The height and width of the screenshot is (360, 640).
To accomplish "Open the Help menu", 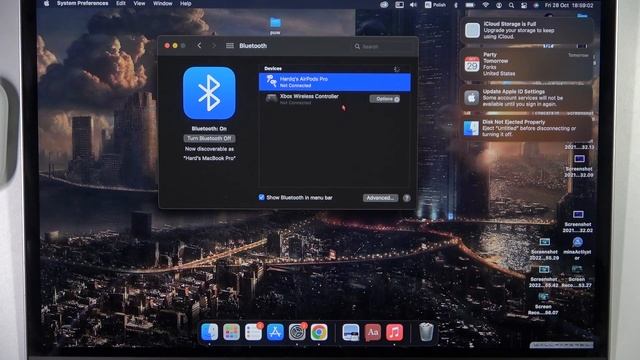I will pyautogui.click(x=186, y=3).
